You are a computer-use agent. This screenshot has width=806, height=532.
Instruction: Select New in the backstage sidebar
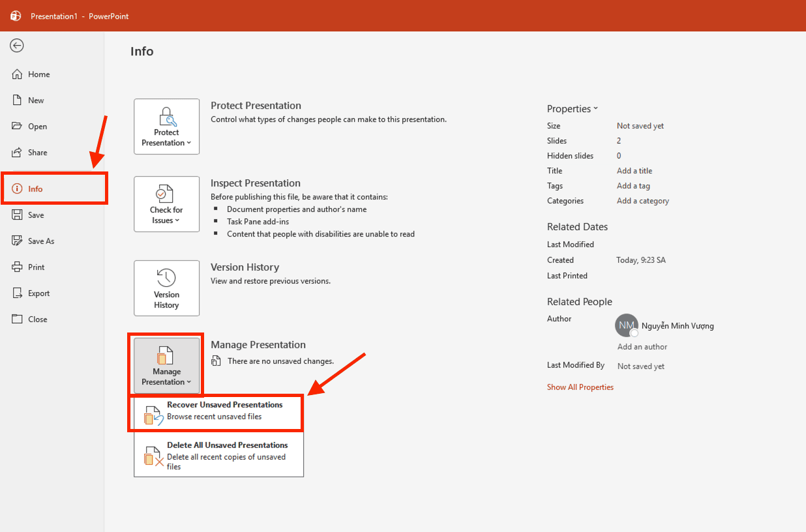click(52, 100)
